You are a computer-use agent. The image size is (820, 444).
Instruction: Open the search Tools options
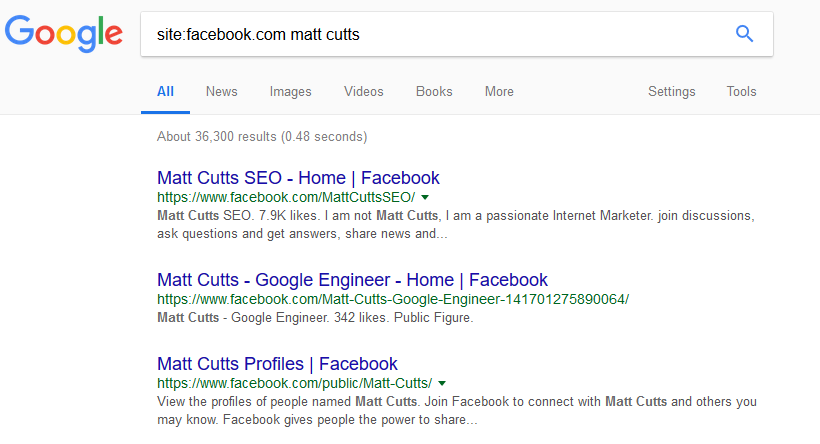pyautogui.click(x=741, y=92)
